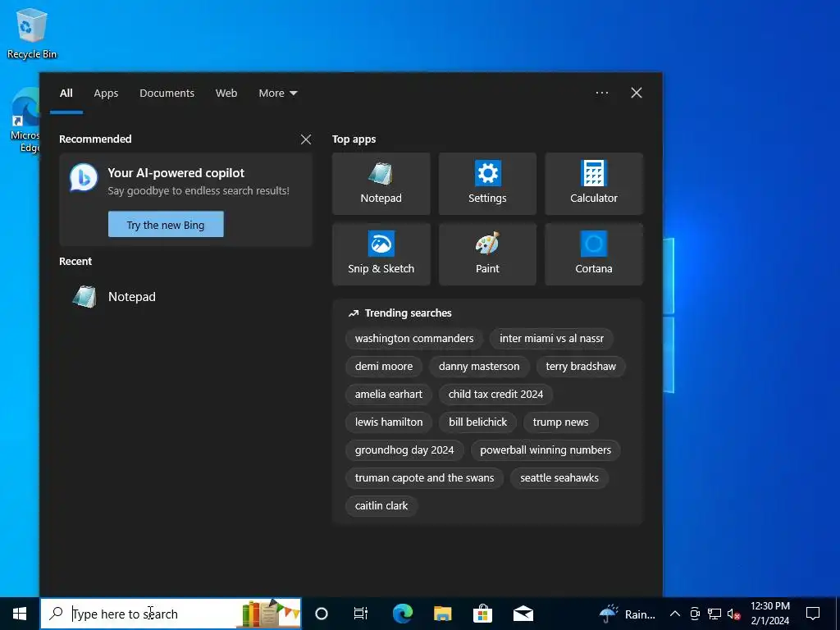Open the weather Rain widget
The width and height of the screenshot is (840, 630).
pos(627,614)
